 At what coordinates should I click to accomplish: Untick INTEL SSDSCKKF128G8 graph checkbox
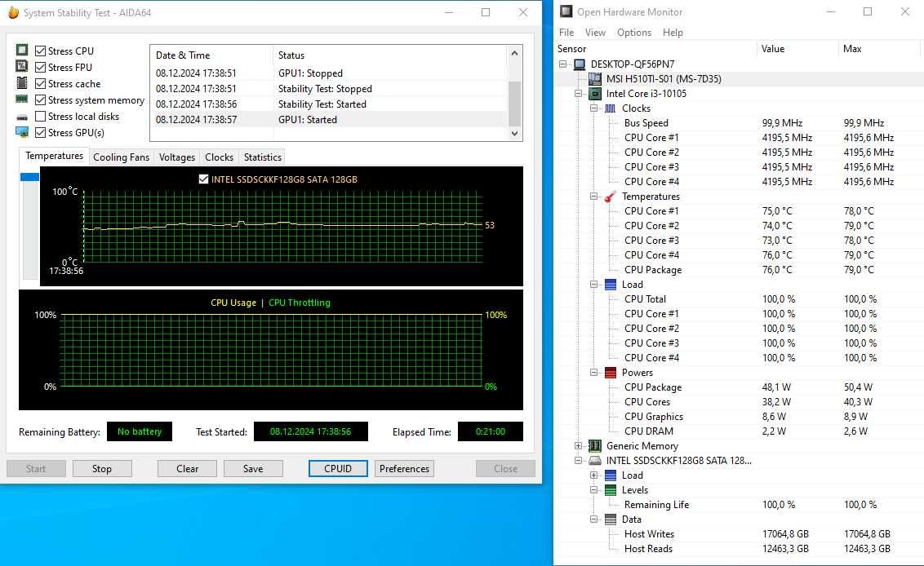coord(203,179)
